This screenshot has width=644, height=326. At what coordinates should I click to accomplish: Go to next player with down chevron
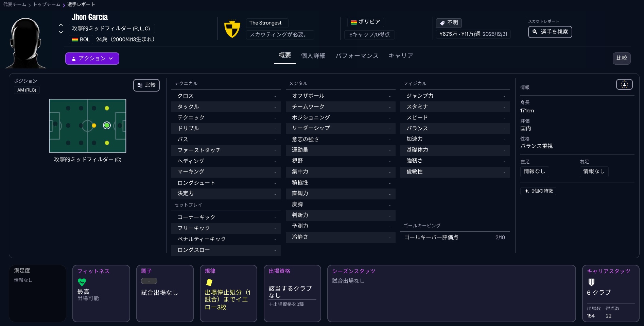click(x=61, y=32)
